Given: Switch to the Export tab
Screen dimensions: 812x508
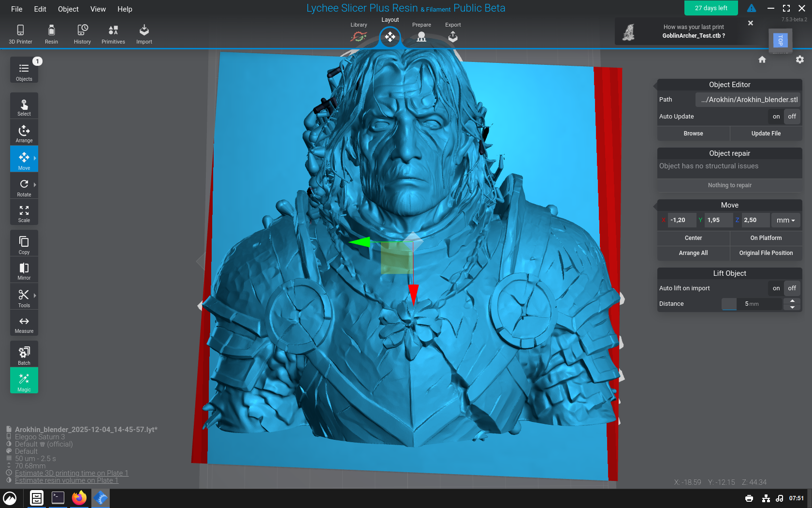Looking at the screenshot, I should point(453,32).
